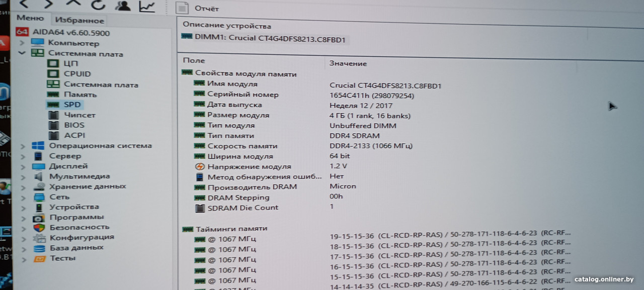Screen dimensions: 644x290
Task: Open the Память tree item
Action: point(80,94)
